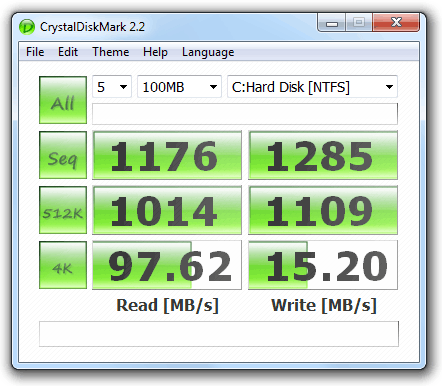Open the File menu

tap(35, 52)
